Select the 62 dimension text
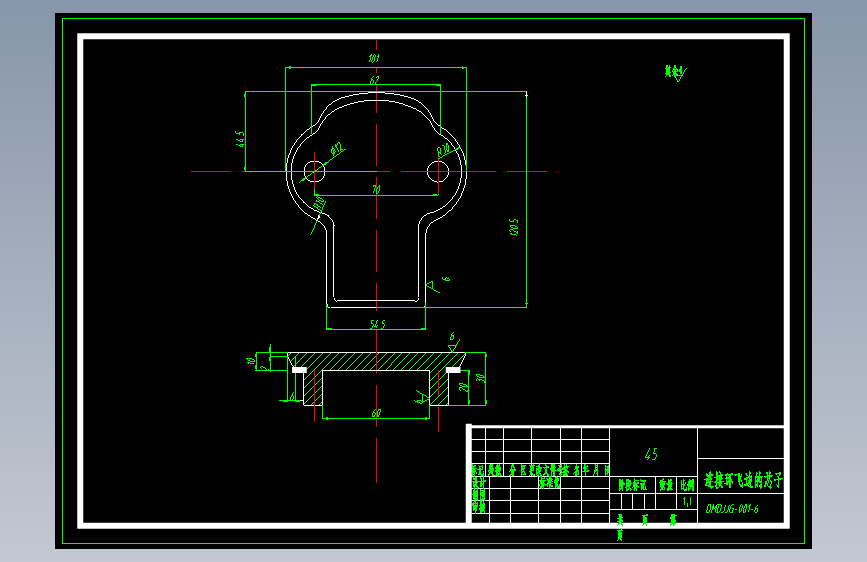The height and width of the screenshot is (562, 867). [374, 81]
